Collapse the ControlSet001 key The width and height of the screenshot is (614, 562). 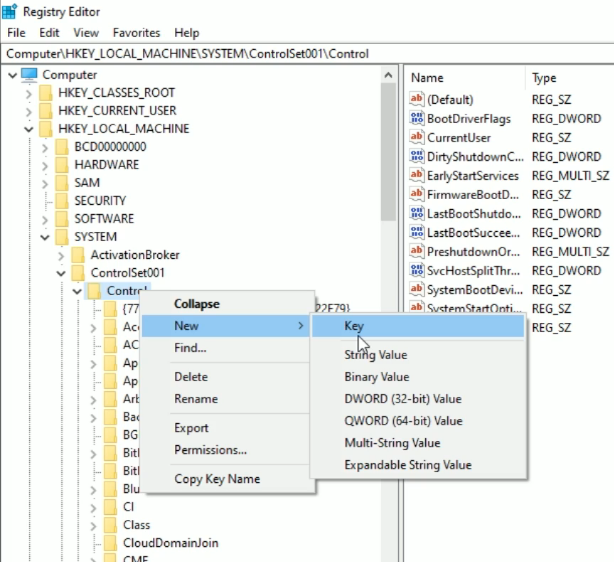point(61,273)
